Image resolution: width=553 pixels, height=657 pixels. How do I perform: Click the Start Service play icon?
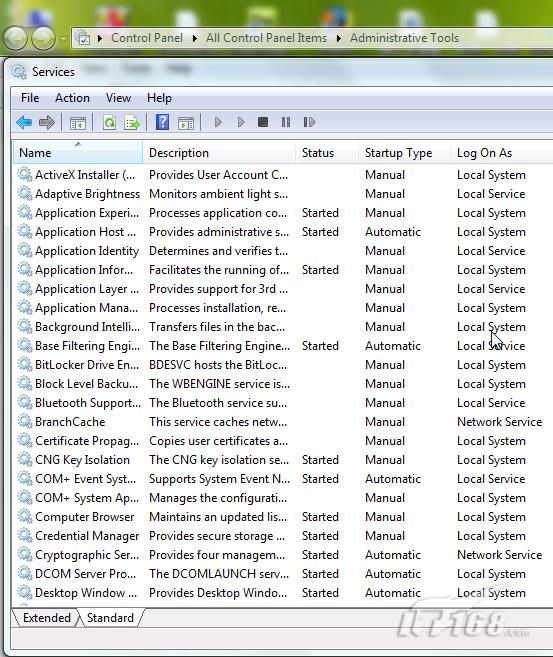point(218,122)
